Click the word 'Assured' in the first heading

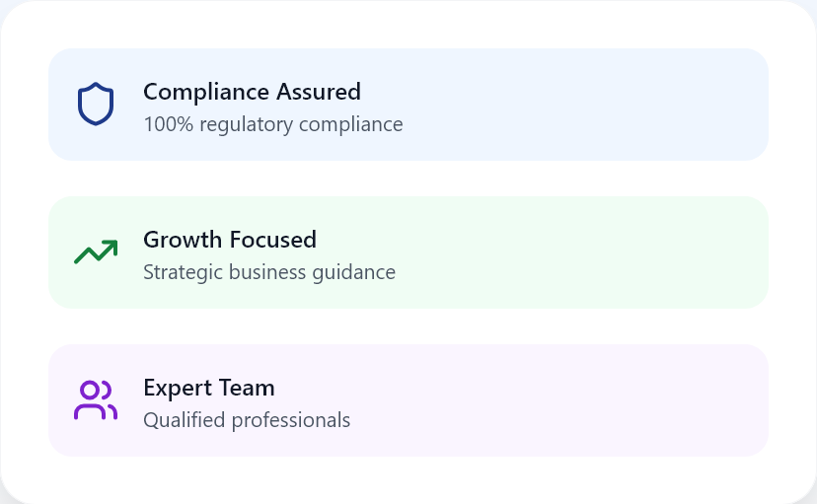click(319, 92)
